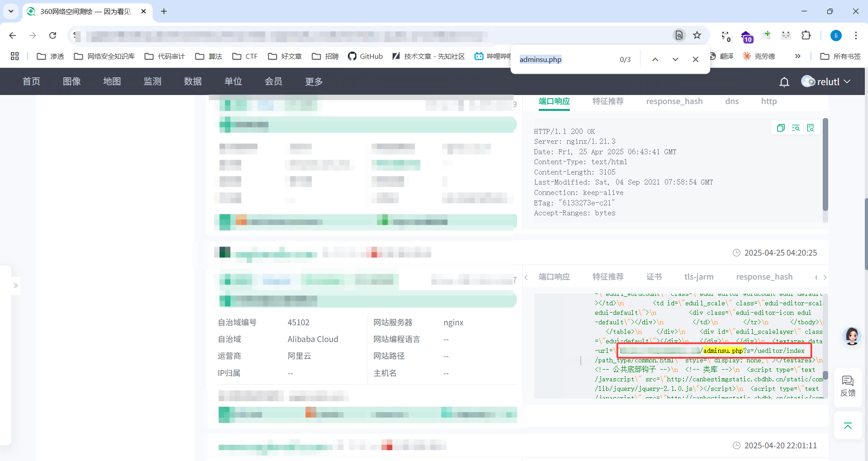Click the response panel scrollbar thumb
This screenshot has height=461, width=868.
[825, 164]
